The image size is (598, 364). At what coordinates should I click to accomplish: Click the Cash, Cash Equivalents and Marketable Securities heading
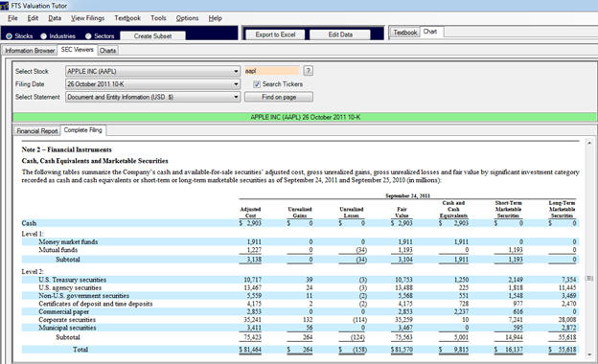pos(95,161)
